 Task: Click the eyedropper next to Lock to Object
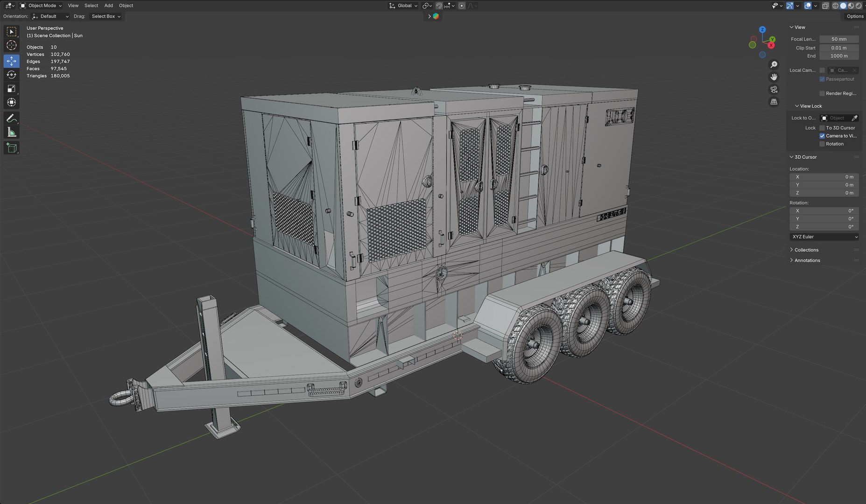(x=854, y=118)
